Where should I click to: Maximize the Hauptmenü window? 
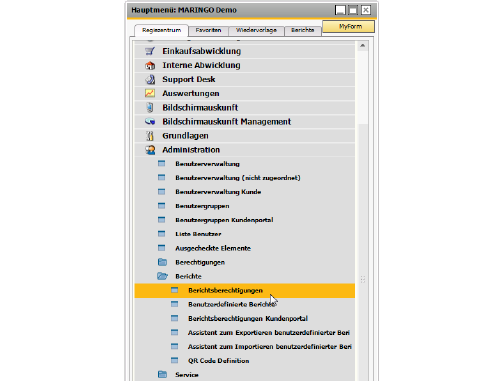tap(353, 10)
